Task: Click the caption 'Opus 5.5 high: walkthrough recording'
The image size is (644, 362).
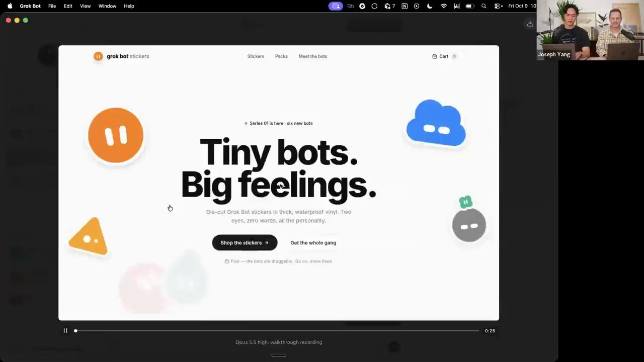Action: 279,342
